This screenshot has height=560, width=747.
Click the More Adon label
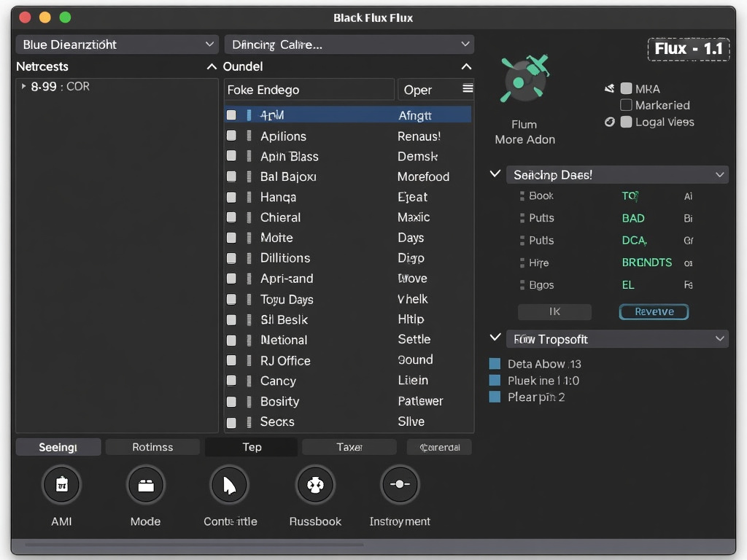[x=525, y=139]
